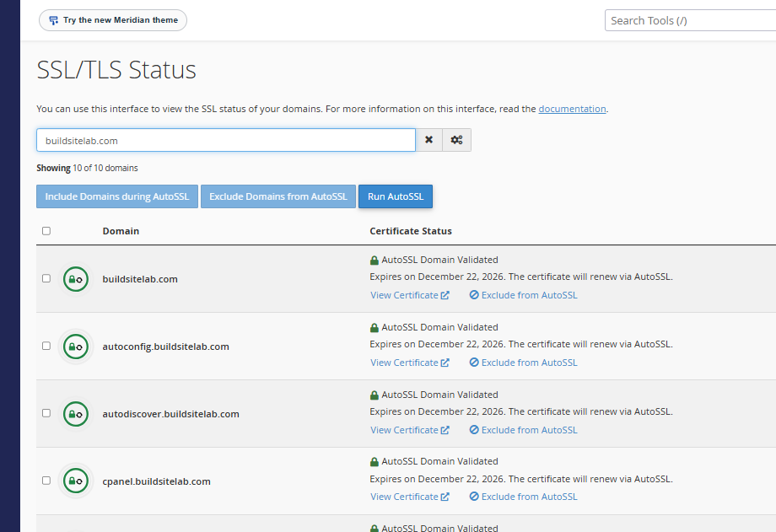The width and height of the screenshot is (776, 532).
Task: Click the Meridian theme paint roller icon
Action: 53,20
